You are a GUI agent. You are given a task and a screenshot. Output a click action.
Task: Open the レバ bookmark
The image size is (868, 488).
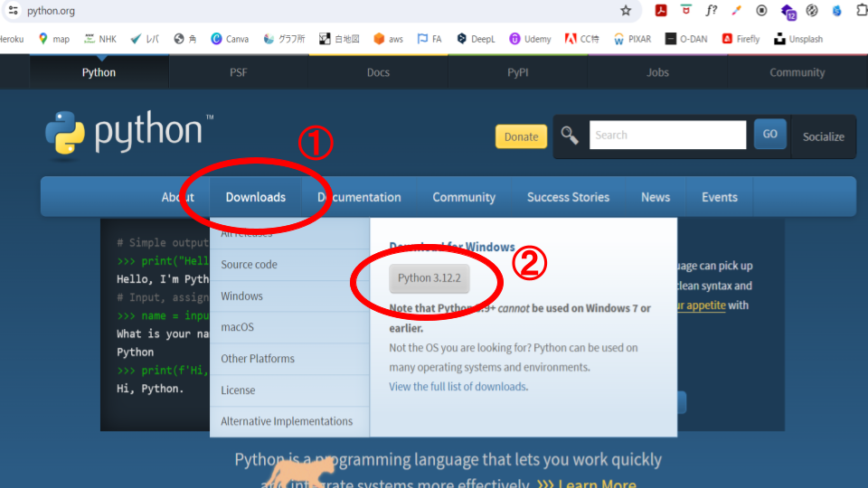(x=145, y=39)
